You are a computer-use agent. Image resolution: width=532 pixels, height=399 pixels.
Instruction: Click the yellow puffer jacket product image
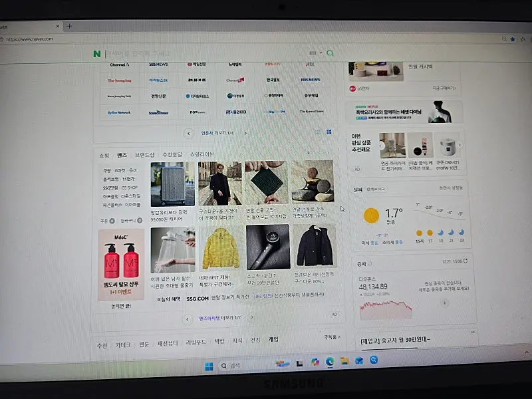pyautogui.click(x=220, y=247)
